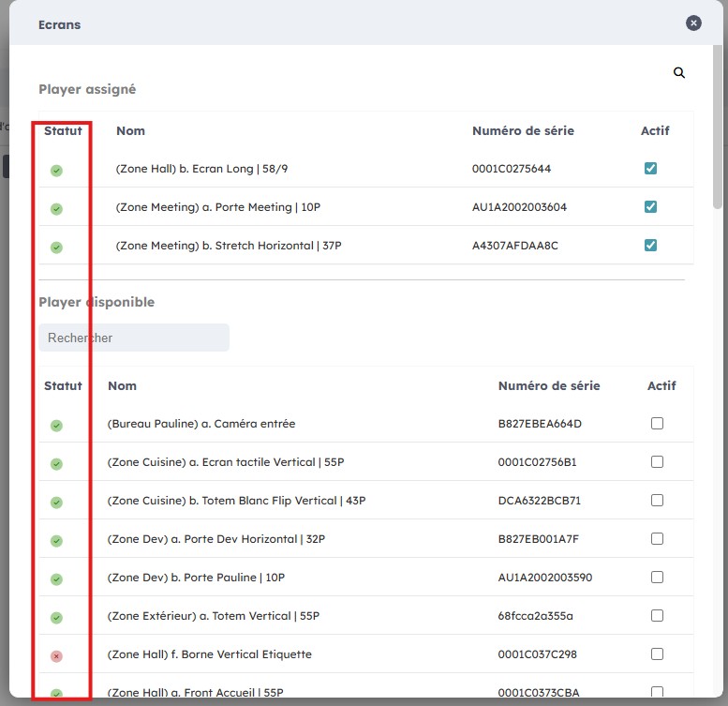Click the search magnifier icon
Viewport: 728px width, 706px height.
tap(679, 73)
